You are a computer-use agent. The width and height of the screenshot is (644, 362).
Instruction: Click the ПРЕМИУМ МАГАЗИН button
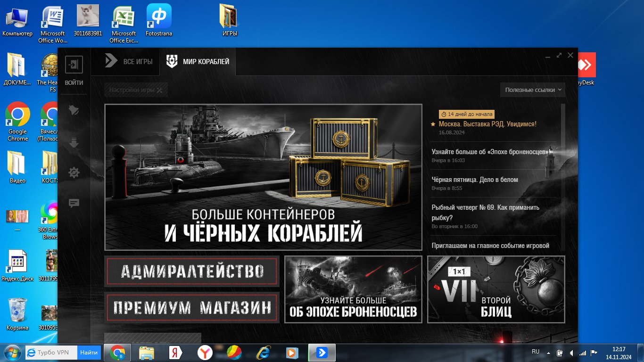pos(192,307)
